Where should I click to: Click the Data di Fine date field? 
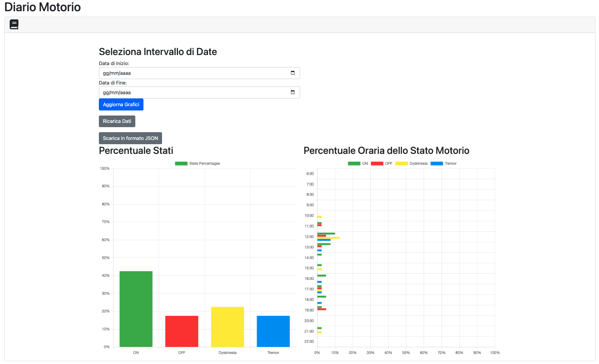[199, 92]
